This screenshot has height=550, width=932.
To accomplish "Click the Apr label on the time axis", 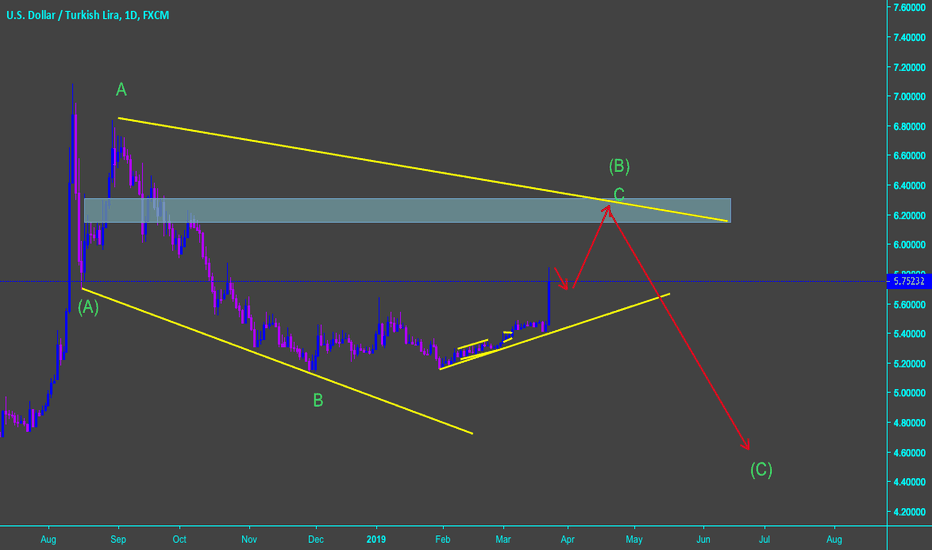I will (568, 539).
